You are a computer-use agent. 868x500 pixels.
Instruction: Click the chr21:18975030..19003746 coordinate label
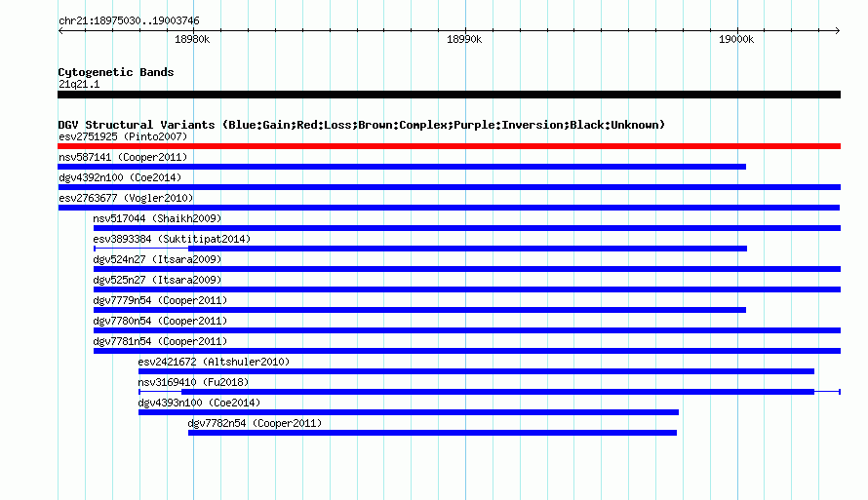pyautogui.click(x=129, y=20)
